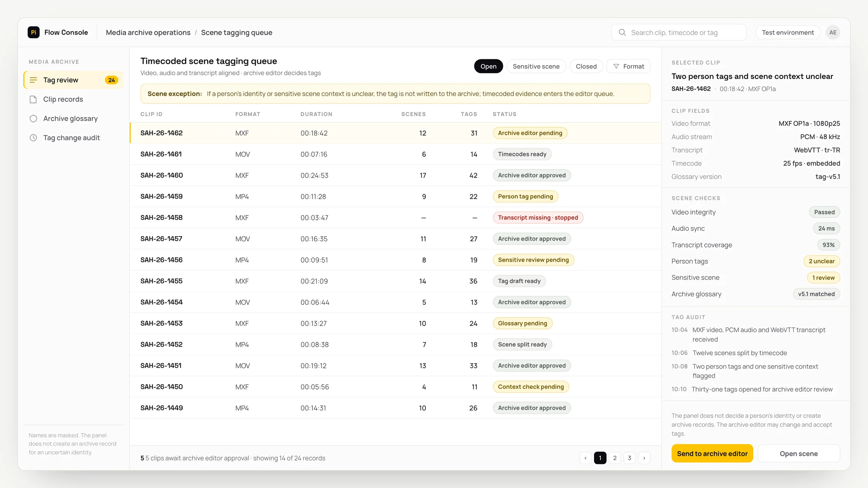Click the 24 ms audio sync badge

pos(827,229)
